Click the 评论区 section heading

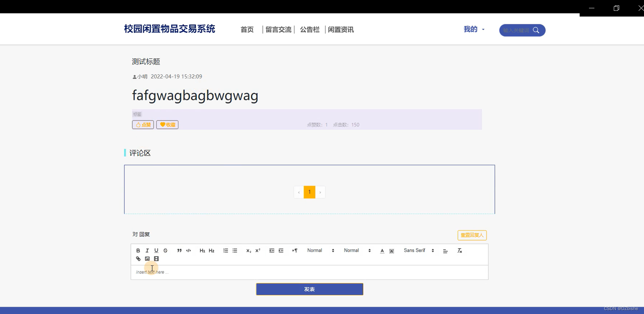point(140,153)
